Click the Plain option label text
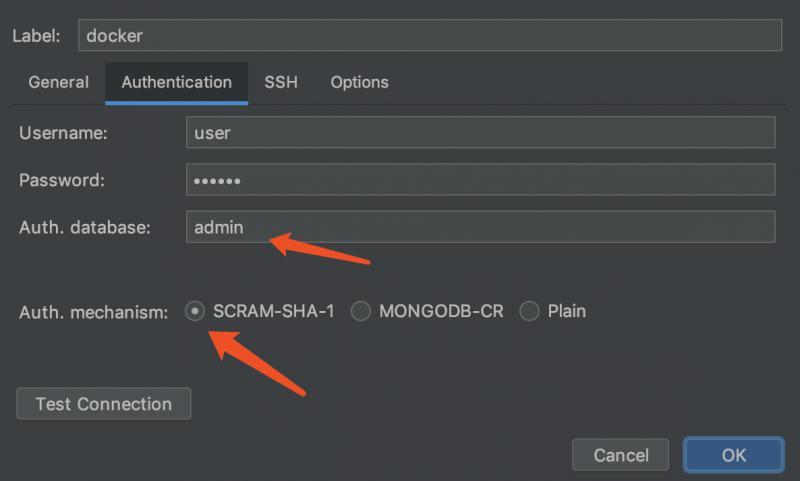Image resolution: width=800 pixels, height=481 pixels. click(x=567, y=311)
